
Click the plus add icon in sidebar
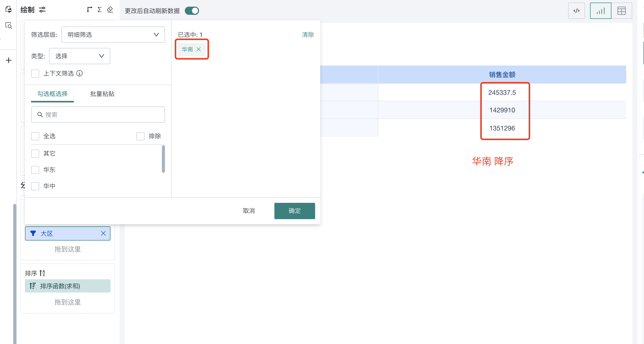(9, 60)
